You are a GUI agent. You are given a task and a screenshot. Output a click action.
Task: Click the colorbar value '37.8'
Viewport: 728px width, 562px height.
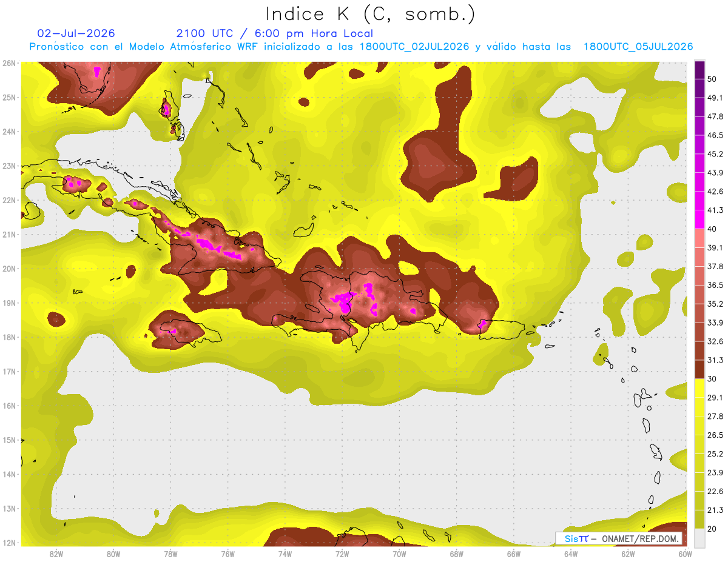715,266
